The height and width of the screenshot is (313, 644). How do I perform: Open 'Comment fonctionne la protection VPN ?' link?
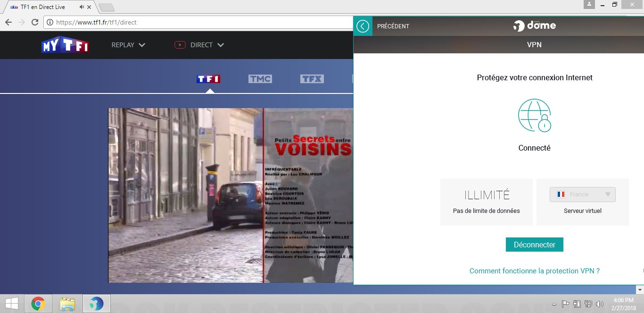pyautogui.click(x=534, y=271)
